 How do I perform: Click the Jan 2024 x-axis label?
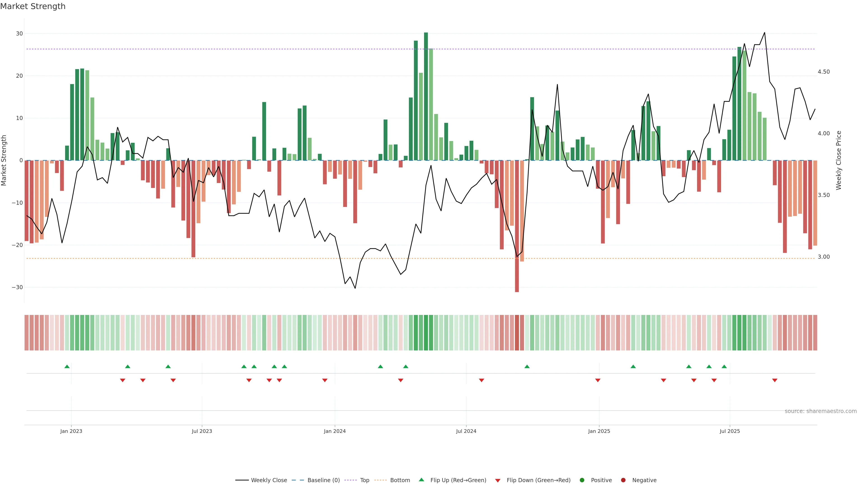pyautogui.click(x=335, y=431)
